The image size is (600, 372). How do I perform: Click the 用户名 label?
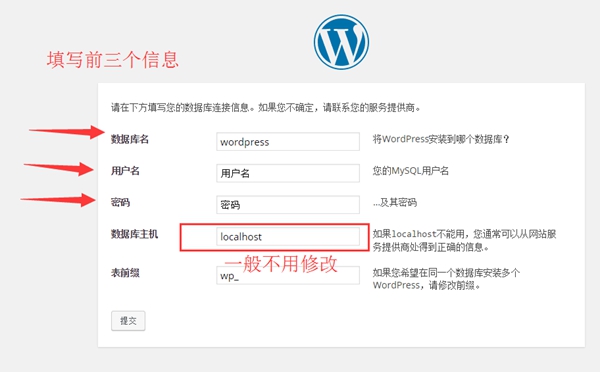(125, 170)
